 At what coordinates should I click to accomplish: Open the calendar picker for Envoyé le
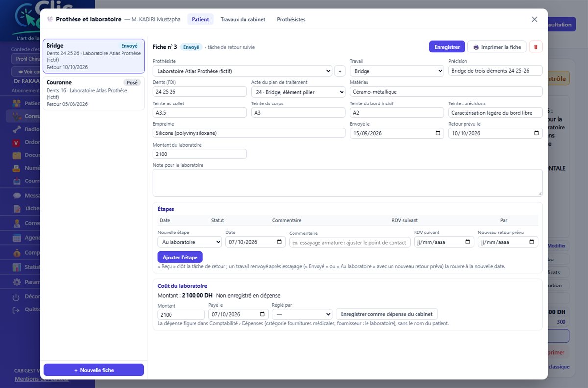pyautogui.click(x=438, y=133)
